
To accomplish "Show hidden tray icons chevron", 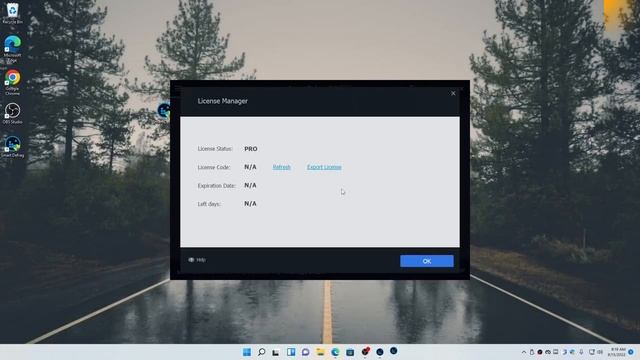I will (x=524, y=352).
